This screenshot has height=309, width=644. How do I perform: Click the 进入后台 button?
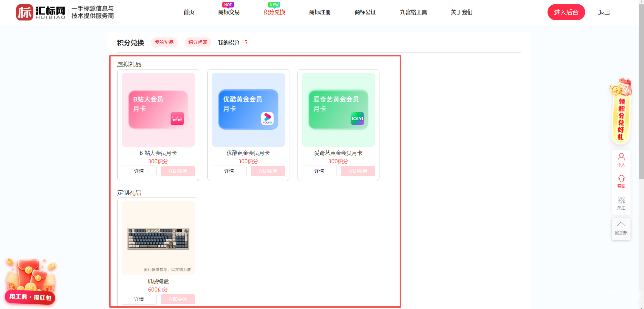coord(566,12)
